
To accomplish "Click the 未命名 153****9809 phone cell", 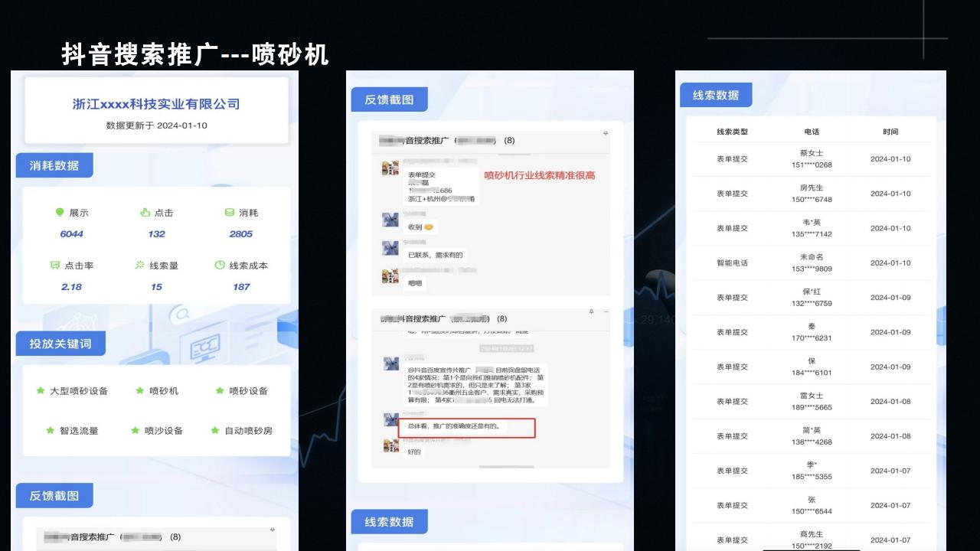I will pos(812,262).
